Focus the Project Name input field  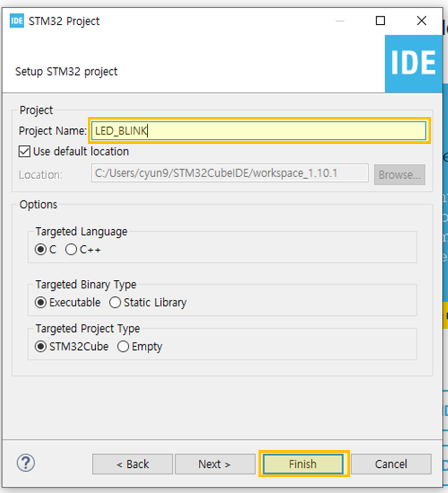tap(258, 131)
